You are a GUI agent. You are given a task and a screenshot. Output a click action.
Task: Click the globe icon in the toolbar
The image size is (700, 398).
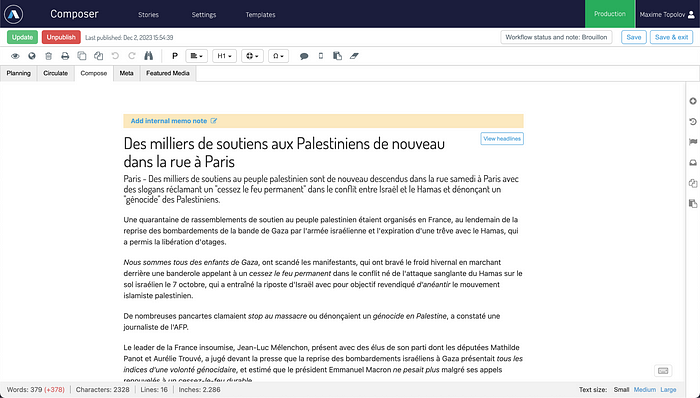point(32,56)
